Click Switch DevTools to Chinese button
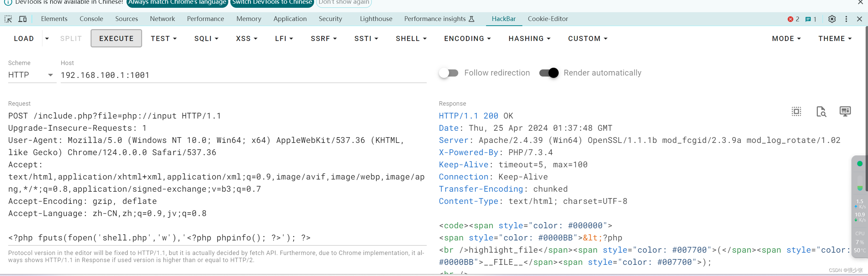868x276 pixels. pyautogui.click(x=272, y=3)
